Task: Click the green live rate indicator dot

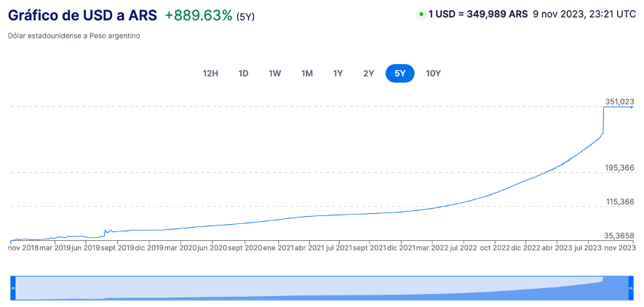Action: pos(421,14)
